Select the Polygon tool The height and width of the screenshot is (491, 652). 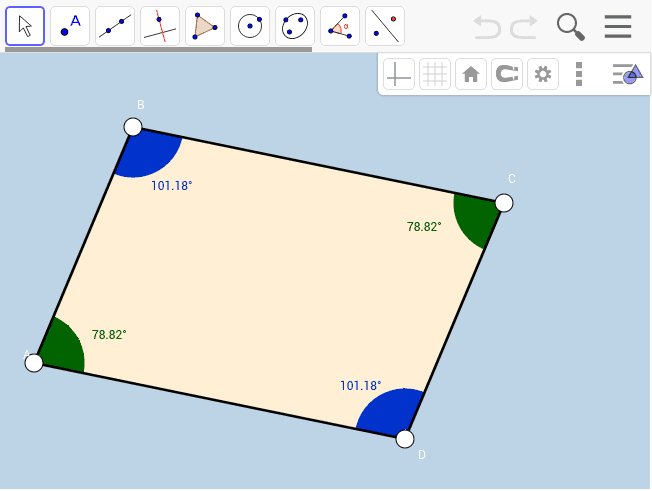click(205, 26)
